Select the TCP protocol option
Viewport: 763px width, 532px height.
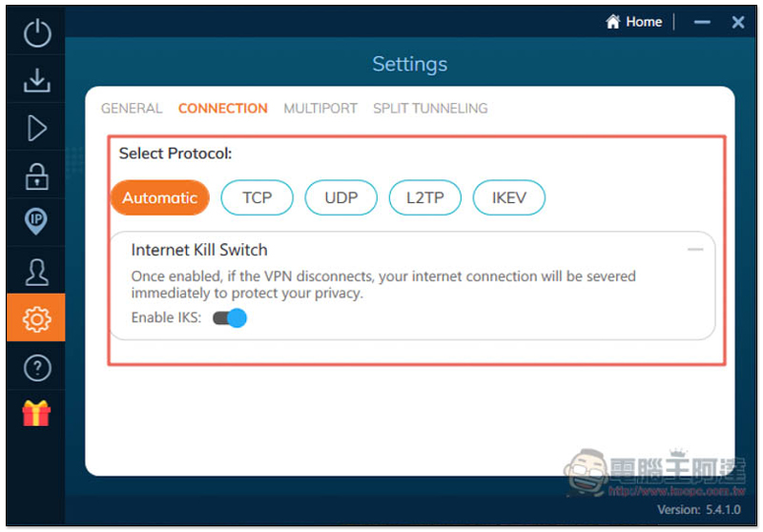click(257, 197)
